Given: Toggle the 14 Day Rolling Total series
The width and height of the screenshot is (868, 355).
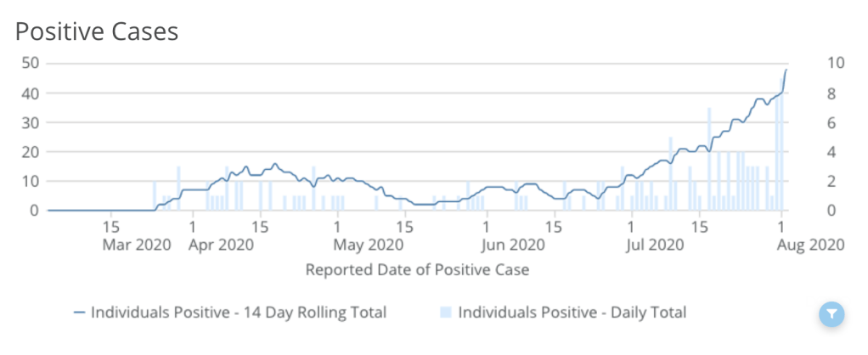Looking at the screenshot, I should [239, 313].
